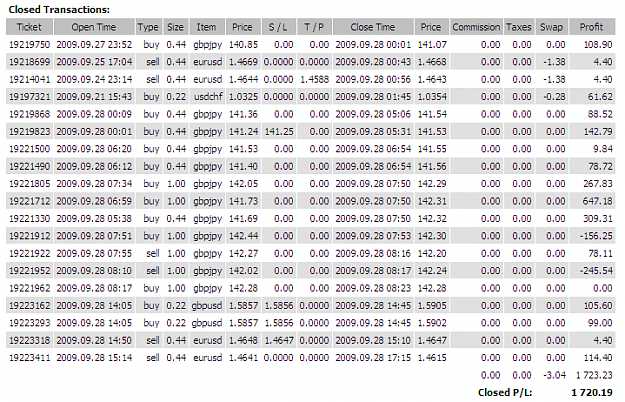Click the Commission column header

tap(476, 27)
